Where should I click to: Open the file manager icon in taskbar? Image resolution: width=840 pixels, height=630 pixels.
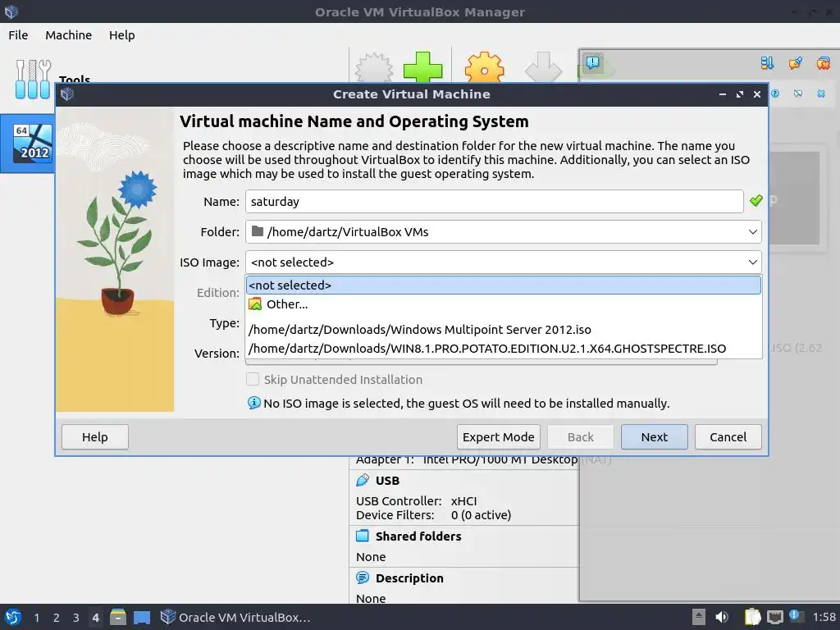tap(118, 617)
